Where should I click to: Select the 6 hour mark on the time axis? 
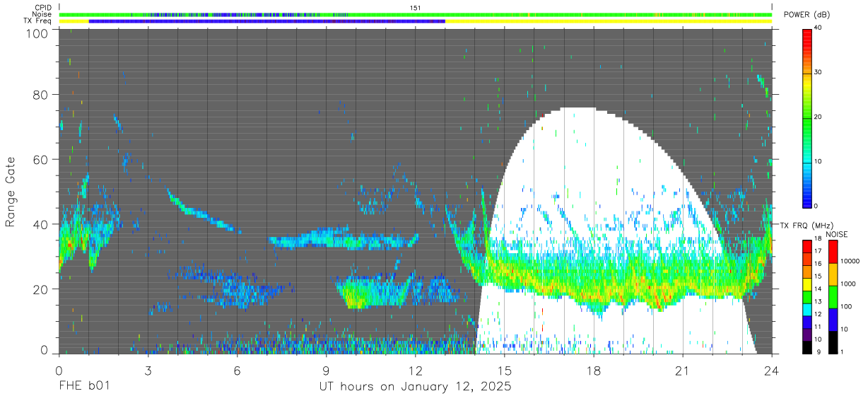click(x=237, y=371)
